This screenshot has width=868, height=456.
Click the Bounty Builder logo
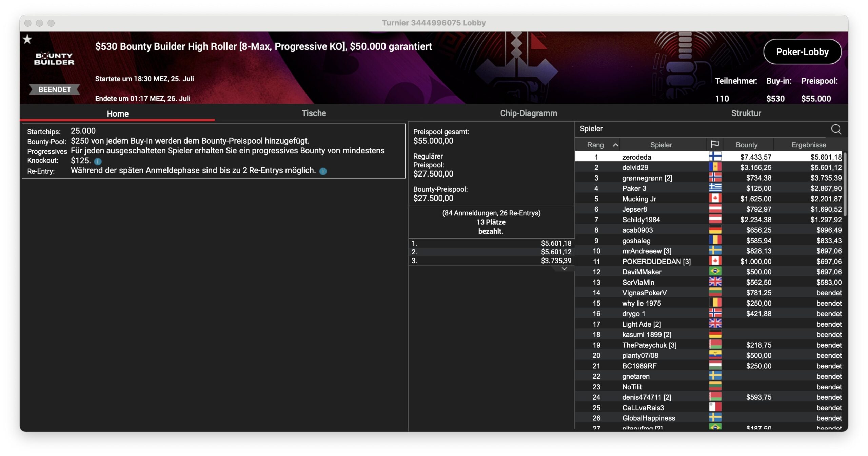54,59
